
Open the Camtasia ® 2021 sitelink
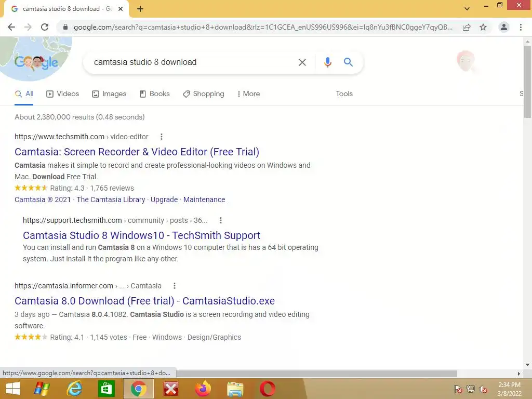click(x=43, y=199)
